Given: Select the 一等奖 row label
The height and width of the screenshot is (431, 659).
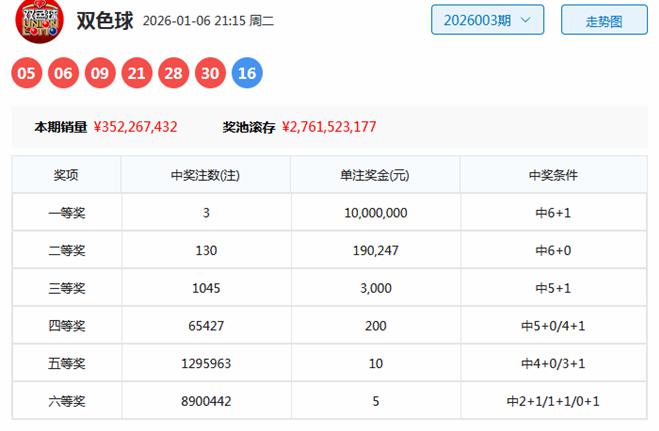Looking at the screenshot, I should [66, 213].
